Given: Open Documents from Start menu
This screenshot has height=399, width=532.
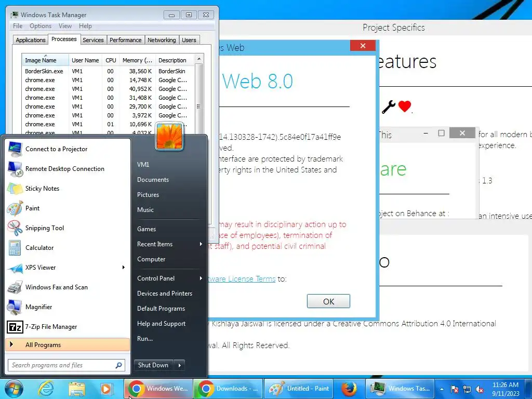Looking at the screenshot, I should coord(153,179).
